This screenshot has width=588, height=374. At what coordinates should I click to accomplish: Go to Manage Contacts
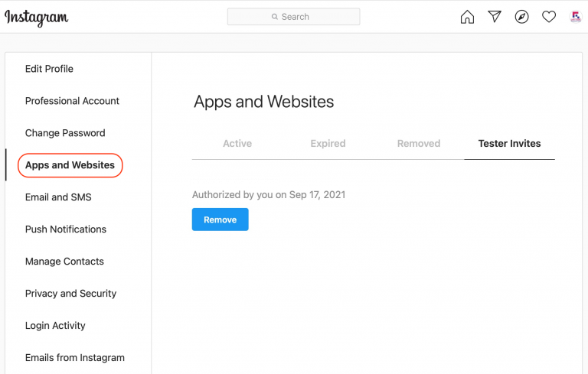(x=64, y=262)
